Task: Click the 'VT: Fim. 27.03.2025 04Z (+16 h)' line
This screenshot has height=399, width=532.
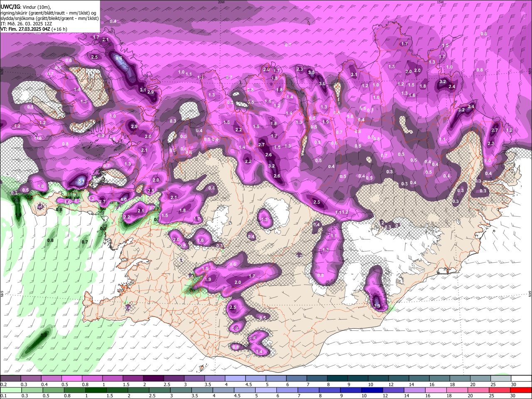Action: point(34,29)
